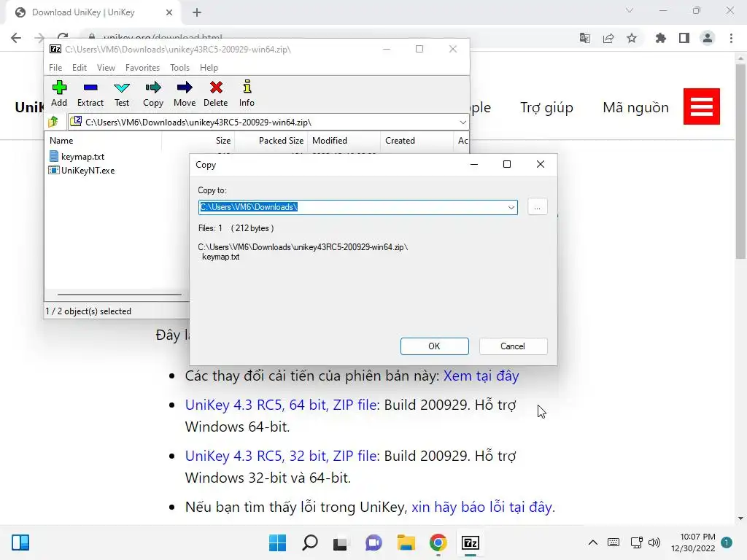The height and width of the screenshot is (560, 747).
Task: Open Chrome profile avatar
Action: 708,38
